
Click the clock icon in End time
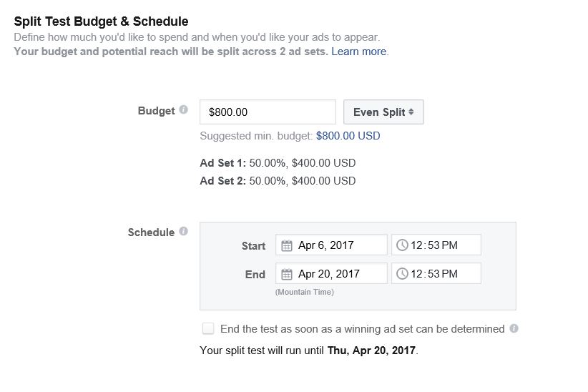[402, 274]
